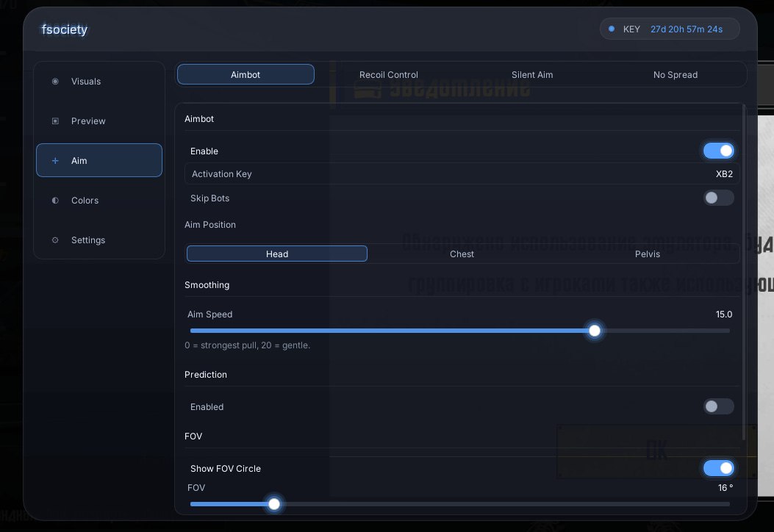Select Pelvis as aim position
This screenshot has height=532, width=774.
tap(647, 254)
